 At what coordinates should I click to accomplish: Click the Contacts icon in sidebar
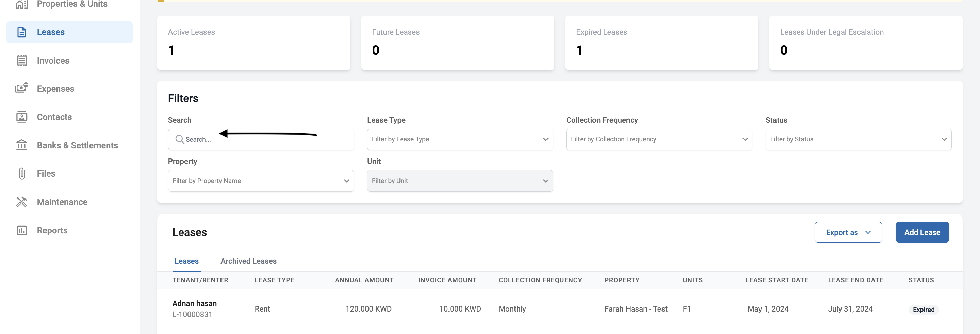pos(22,117)
